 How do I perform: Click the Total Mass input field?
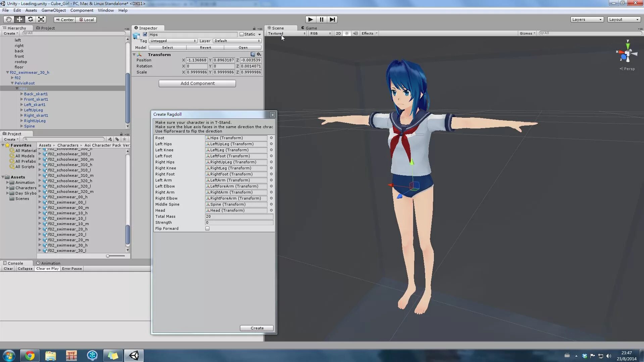click(239, 216)
